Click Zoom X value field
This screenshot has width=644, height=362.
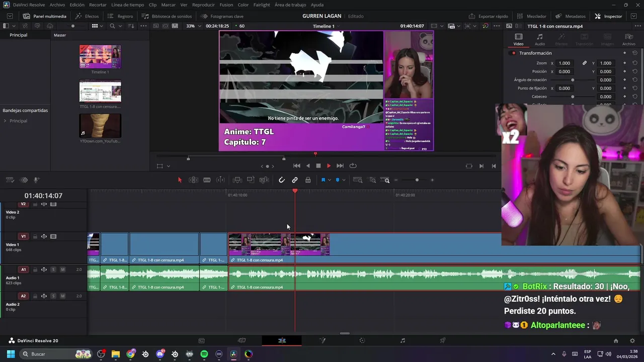coord(565,63)
